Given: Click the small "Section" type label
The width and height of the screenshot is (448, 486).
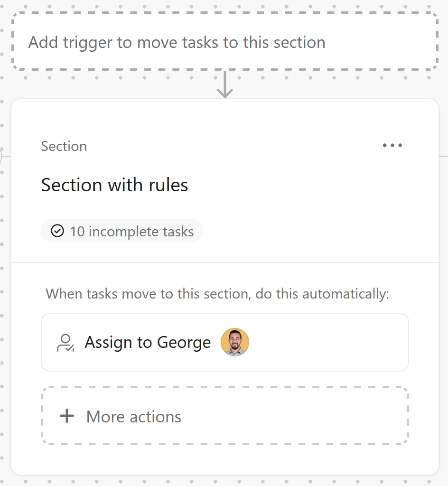Looking at the screenshot, I should point(64,146).
